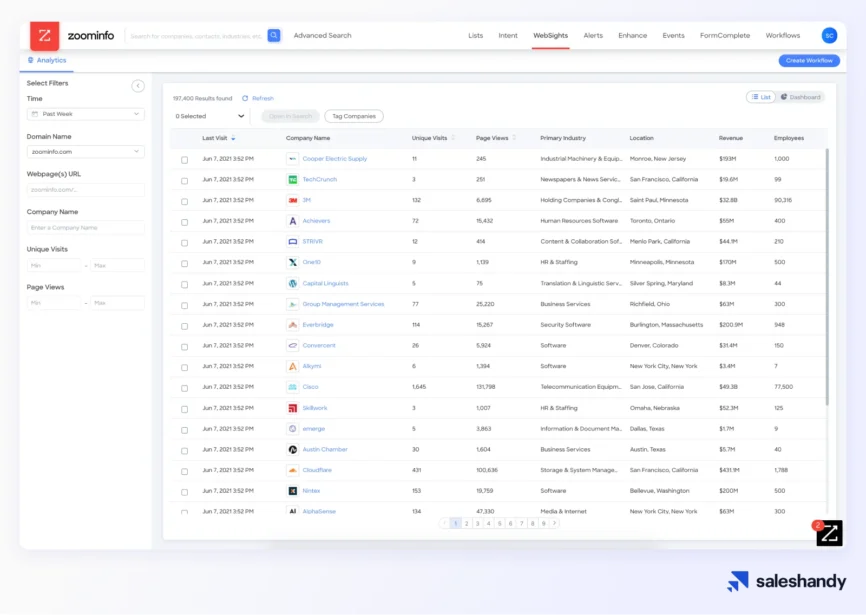The image size is (866, 615).
Task: Click the Nintex logo icon
Action: pyautogui.click(x=293, y=491)
